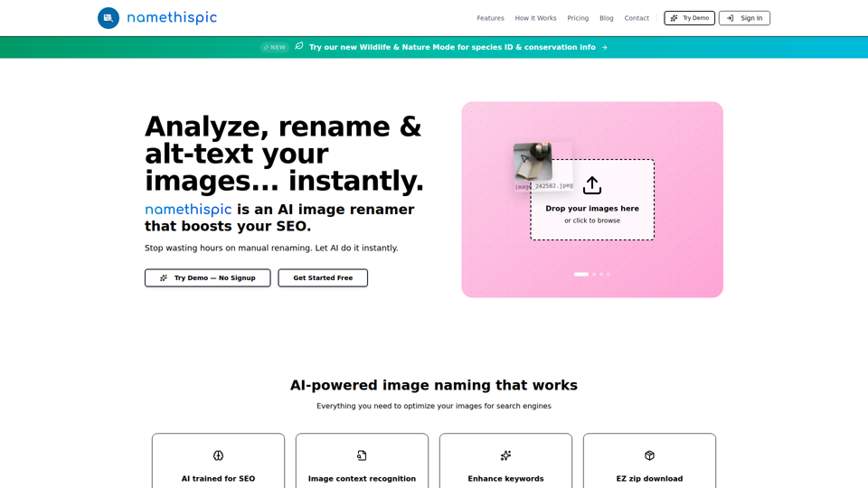Click the Sign In button
Image resolution: width=868 pixels, height=488 pixels.
744,18
